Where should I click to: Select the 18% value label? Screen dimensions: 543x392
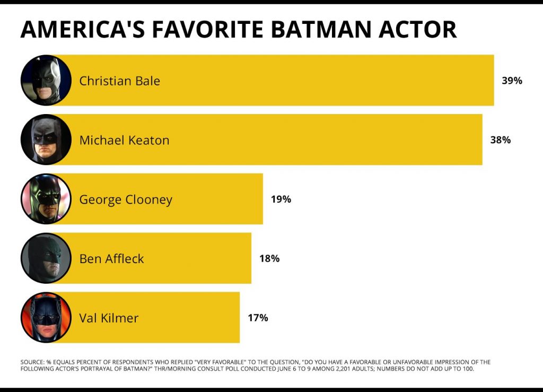click(x=269, y=259)
